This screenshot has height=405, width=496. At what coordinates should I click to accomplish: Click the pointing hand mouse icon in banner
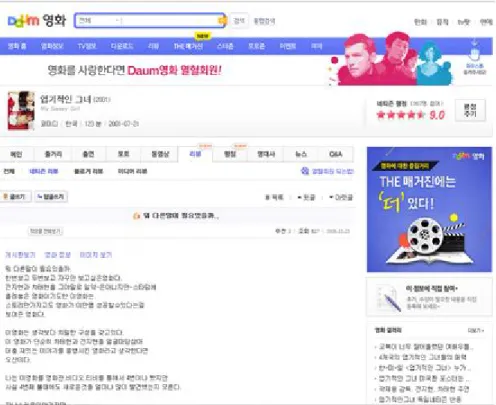(x=475, y=54)
